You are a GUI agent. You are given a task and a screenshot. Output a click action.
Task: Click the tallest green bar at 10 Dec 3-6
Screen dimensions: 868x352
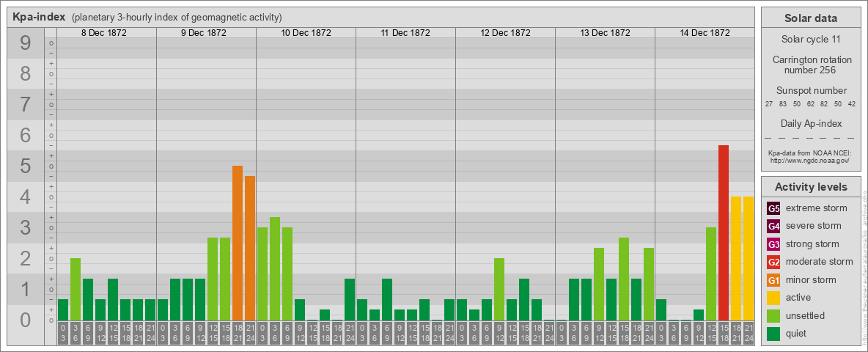275,268
